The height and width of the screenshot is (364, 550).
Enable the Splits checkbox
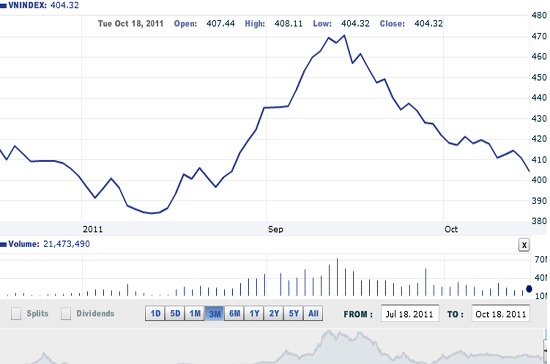click(x=16, y=314)
